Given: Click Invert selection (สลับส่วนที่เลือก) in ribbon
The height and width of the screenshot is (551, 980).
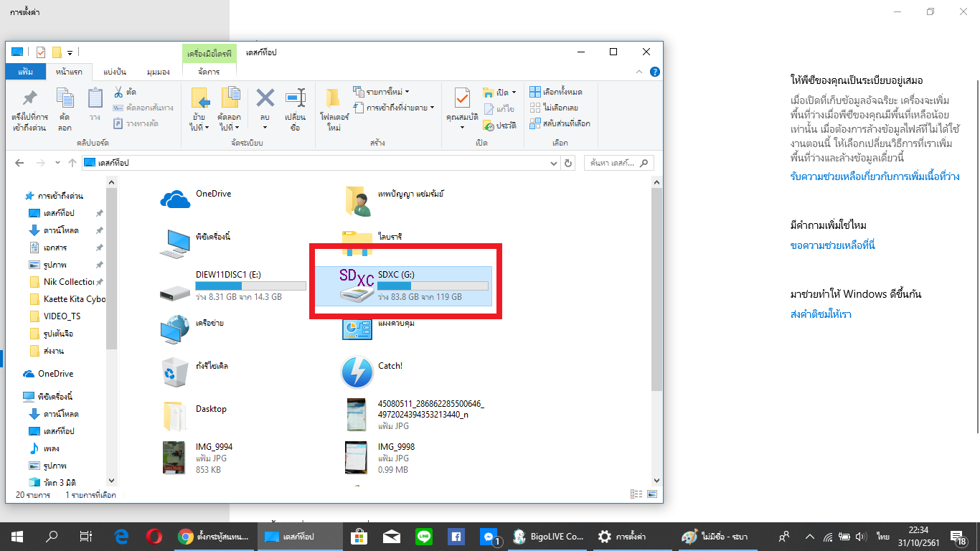Looking at the screenshot, I should (x=560, y=123).
